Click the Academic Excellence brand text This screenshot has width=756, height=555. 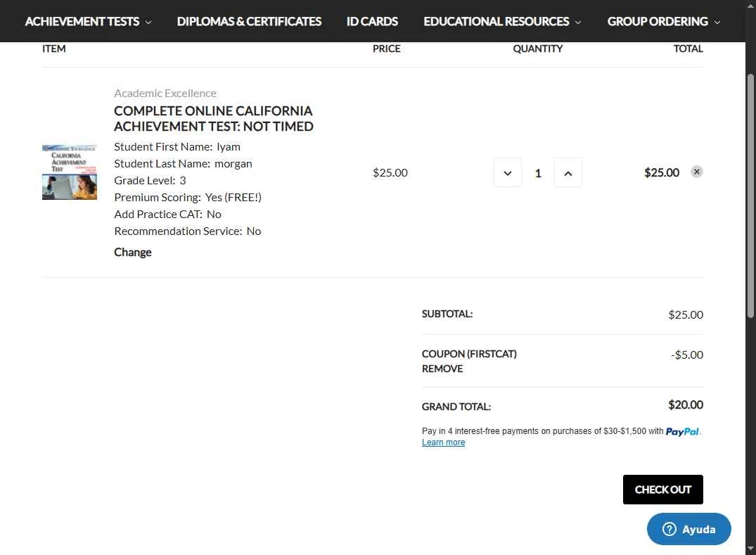tap(165, 93)
